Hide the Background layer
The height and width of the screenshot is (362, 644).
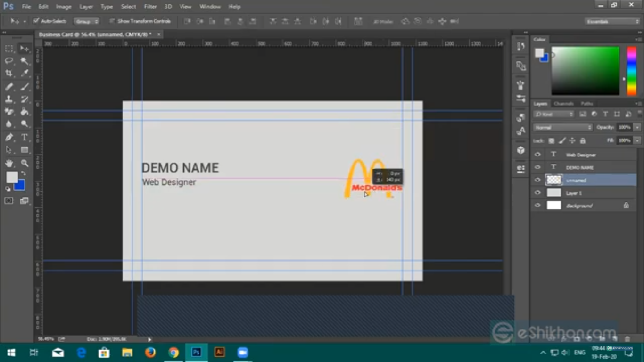tap(537, 206)
